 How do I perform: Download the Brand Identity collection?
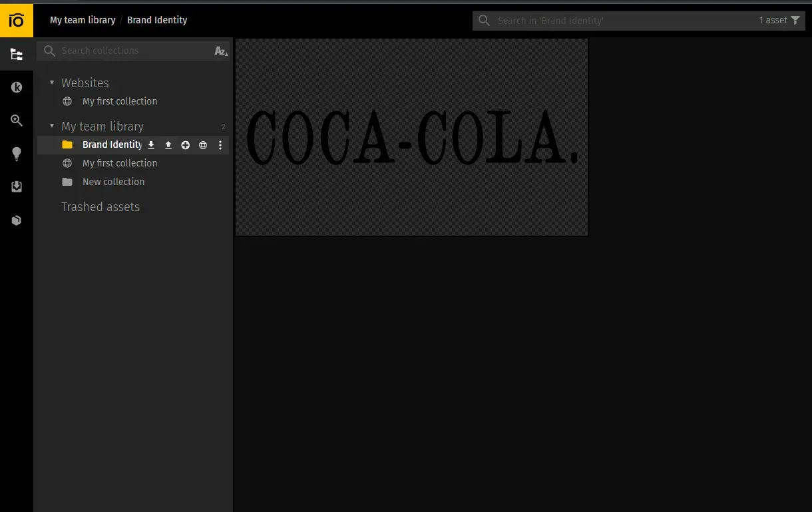151,145
